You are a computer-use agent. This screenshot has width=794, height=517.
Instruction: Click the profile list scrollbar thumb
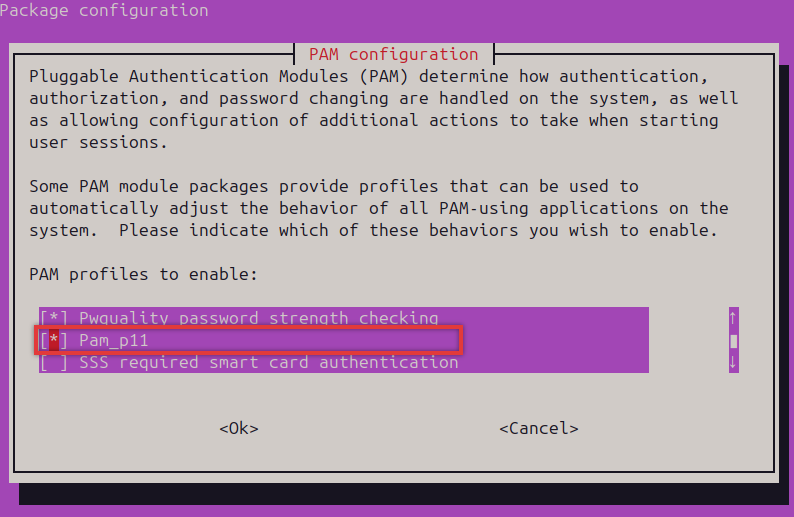[733, 340]
